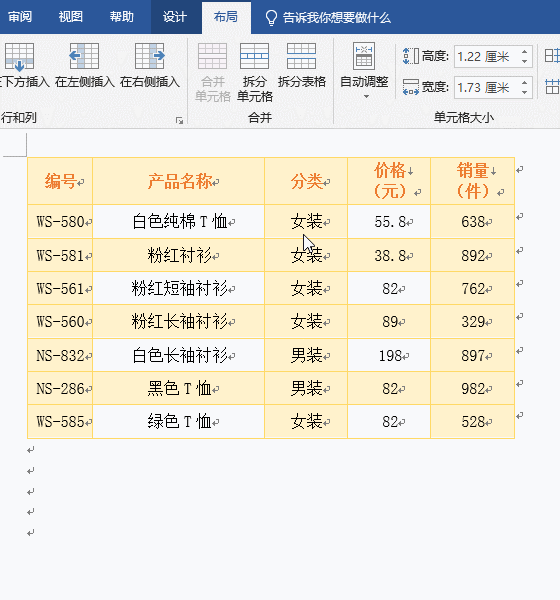Click the row height icon next to 高度
This screenshot has width=560, height=600.
411,56
